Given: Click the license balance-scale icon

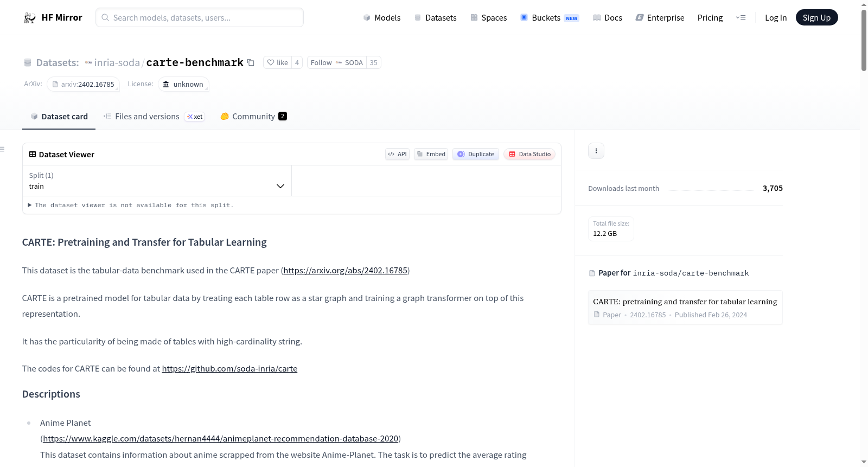Looking at the screenshot, I should pos(166,84).
